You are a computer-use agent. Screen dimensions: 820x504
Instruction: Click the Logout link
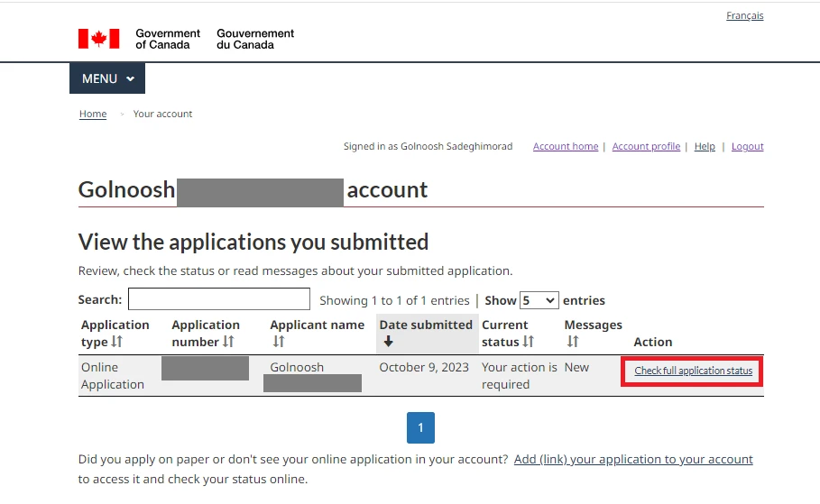[747, 146]
